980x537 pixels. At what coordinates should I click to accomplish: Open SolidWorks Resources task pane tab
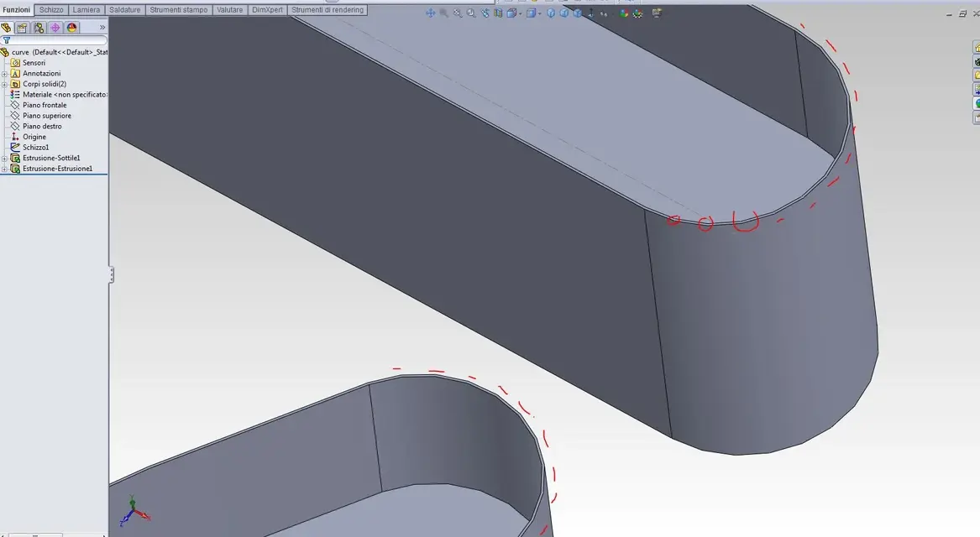(x=977, y=48)
